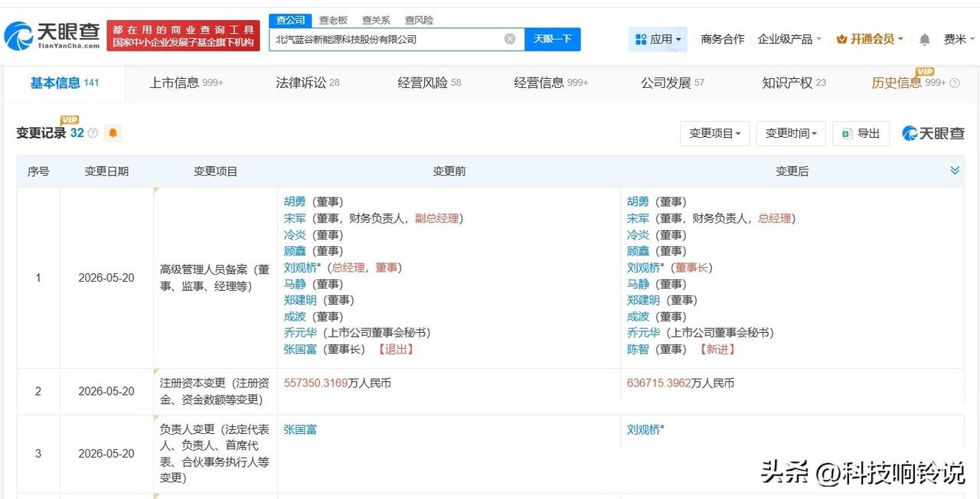The width and height of the screenshot is (980, 499).
Task: Switch to the 法律诉讼 tab
Action: coord(308,83)
